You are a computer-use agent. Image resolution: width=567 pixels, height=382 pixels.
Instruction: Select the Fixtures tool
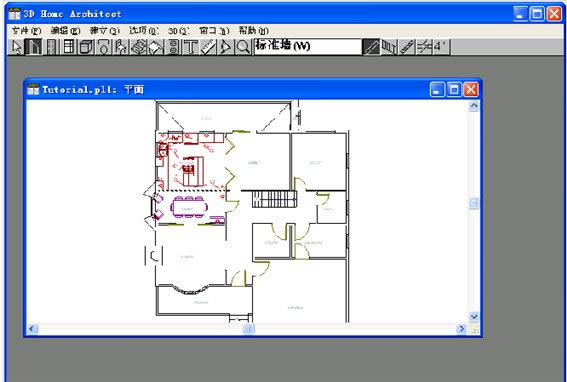coord(103,47)
